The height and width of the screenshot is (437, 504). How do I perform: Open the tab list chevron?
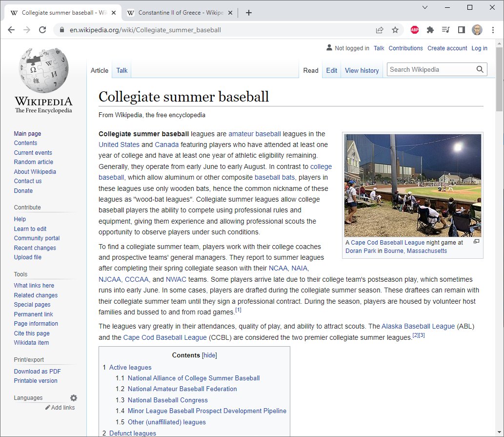point(424,7)
